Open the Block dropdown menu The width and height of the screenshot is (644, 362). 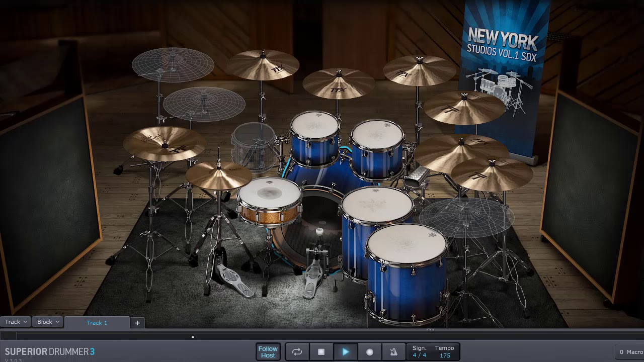pos(48,322)
